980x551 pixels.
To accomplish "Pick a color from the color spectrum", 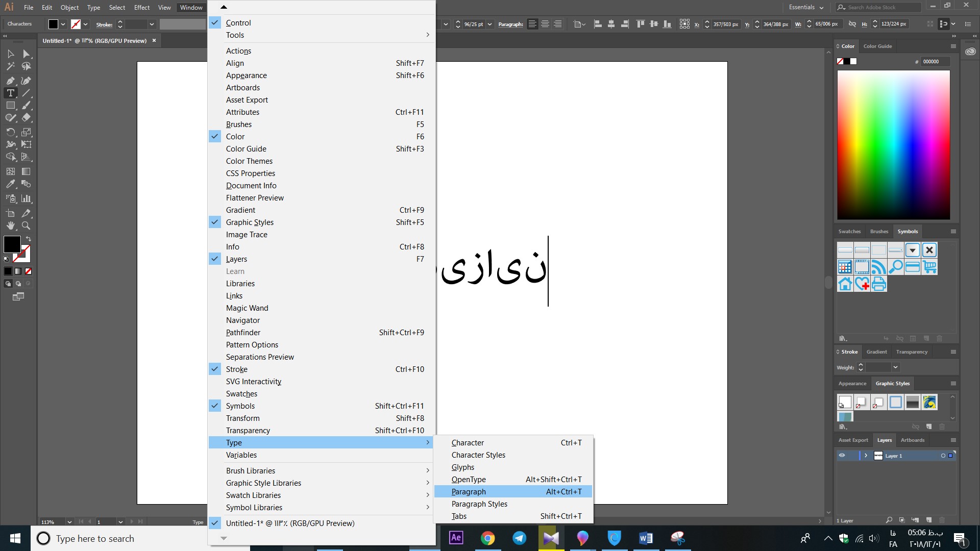I will pos(893,144).
